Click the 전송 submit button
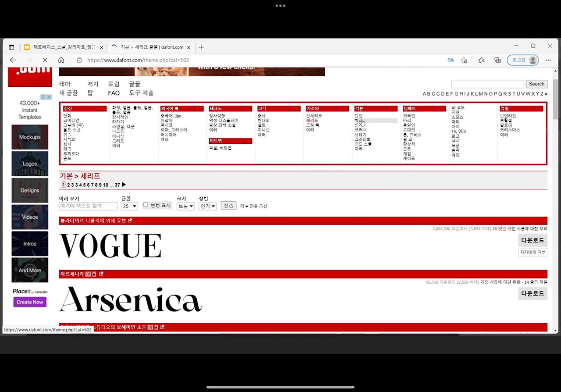 coord(229,206)
